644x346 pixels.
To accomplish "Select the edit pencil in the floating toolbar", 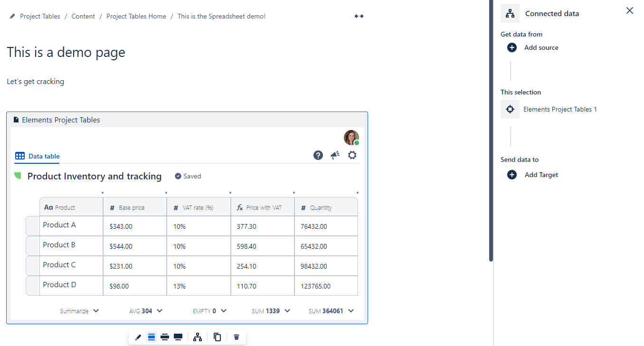I will point(138,337).
